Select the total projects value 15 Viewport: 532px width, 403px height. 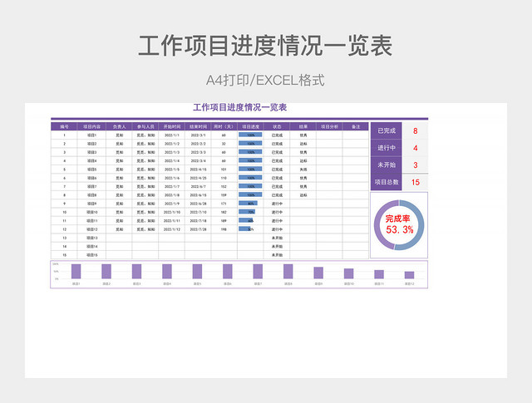point(416,182)
